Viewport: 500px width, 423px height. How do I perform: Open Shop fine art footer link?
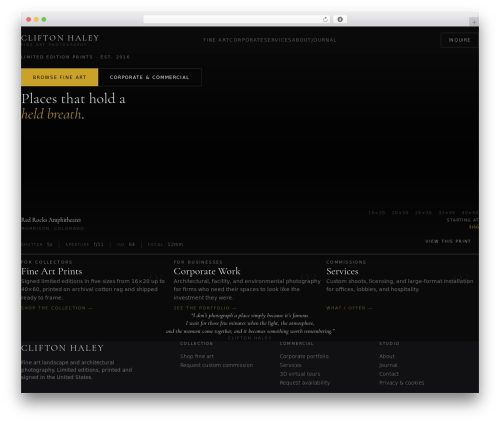[x=197, y=356]
